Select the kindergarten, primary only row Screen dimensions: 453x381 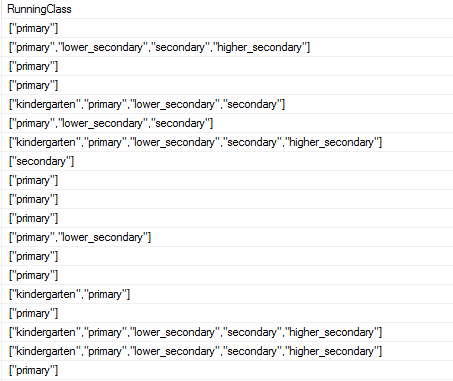[x=227, y=294]
